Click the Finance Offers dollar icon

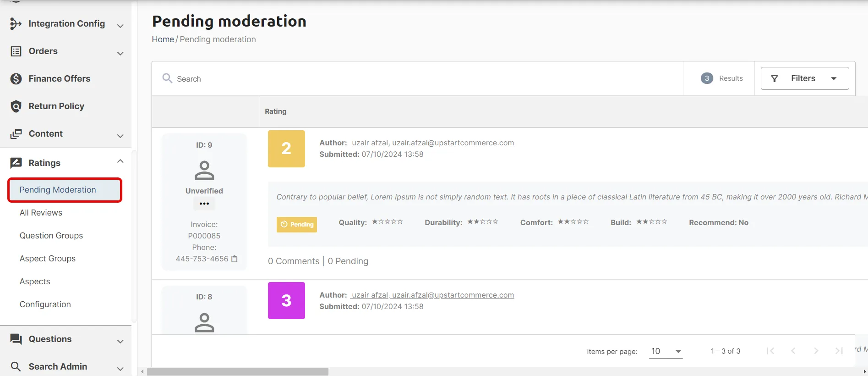(16, 79)
